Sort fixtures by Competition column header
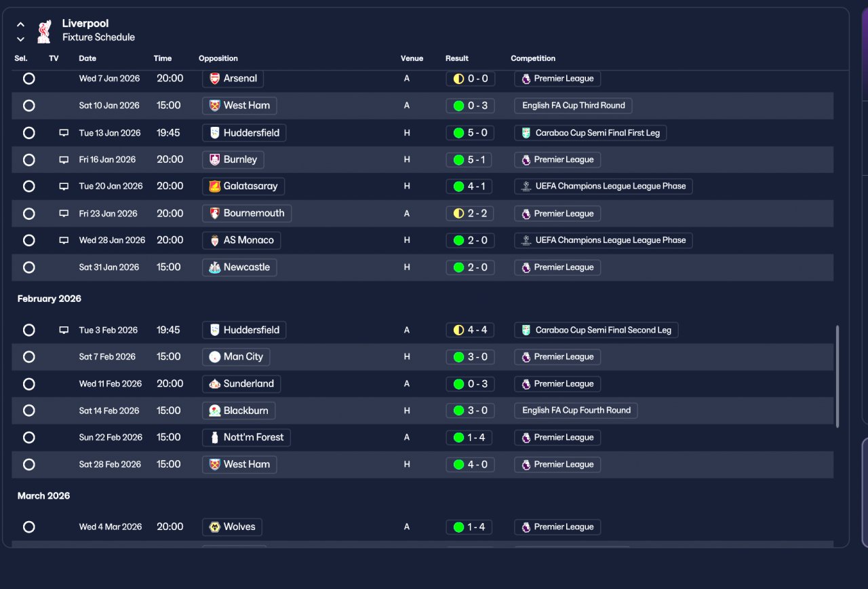Viewport: 868px width, 589px height. coord(533,58)
